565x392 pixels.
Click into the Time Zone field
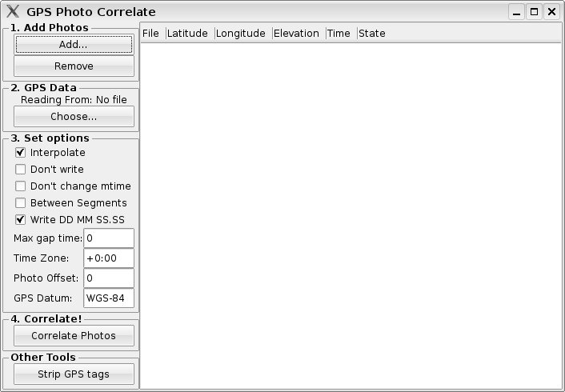pos(109,258)
